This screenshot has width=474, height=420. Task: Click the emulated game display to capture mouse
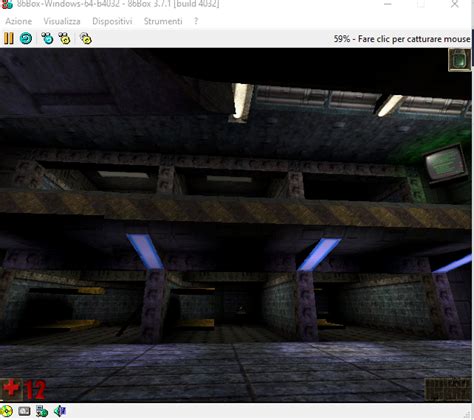(x=236, y=225)
